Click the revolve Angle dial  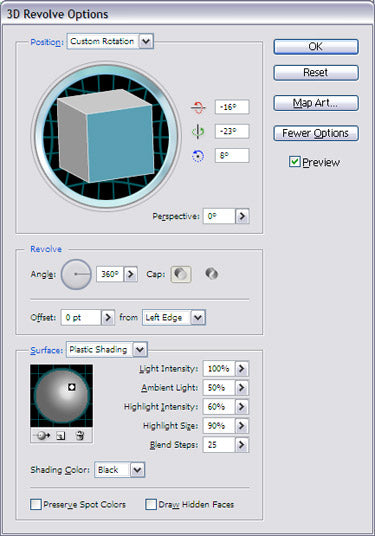(76, 274)
